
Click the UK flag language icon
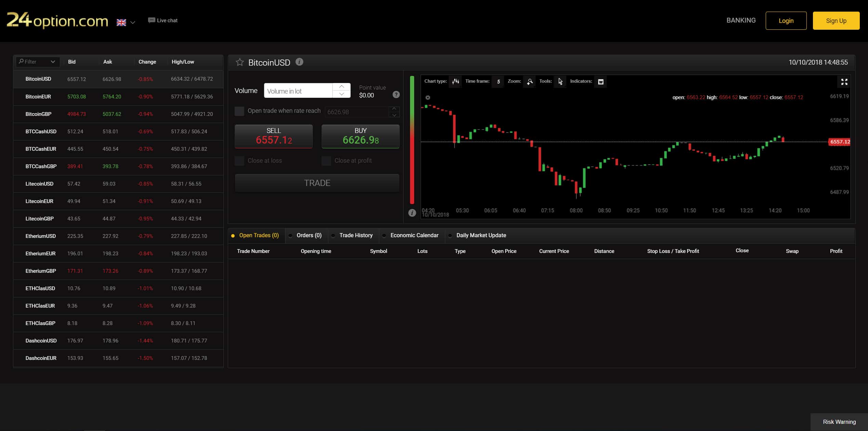click(x=121, y=23)
